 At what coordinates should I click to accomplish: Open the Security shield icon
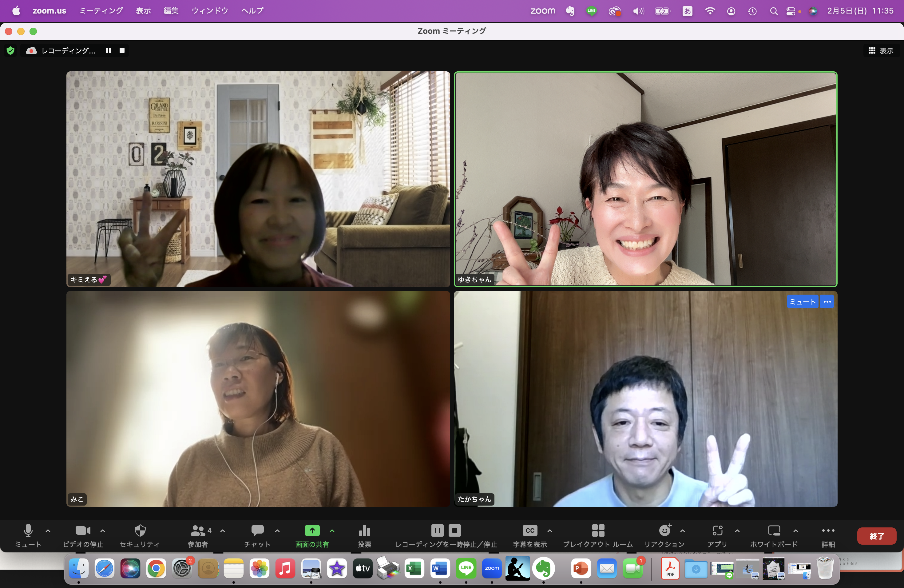point(140,530)
